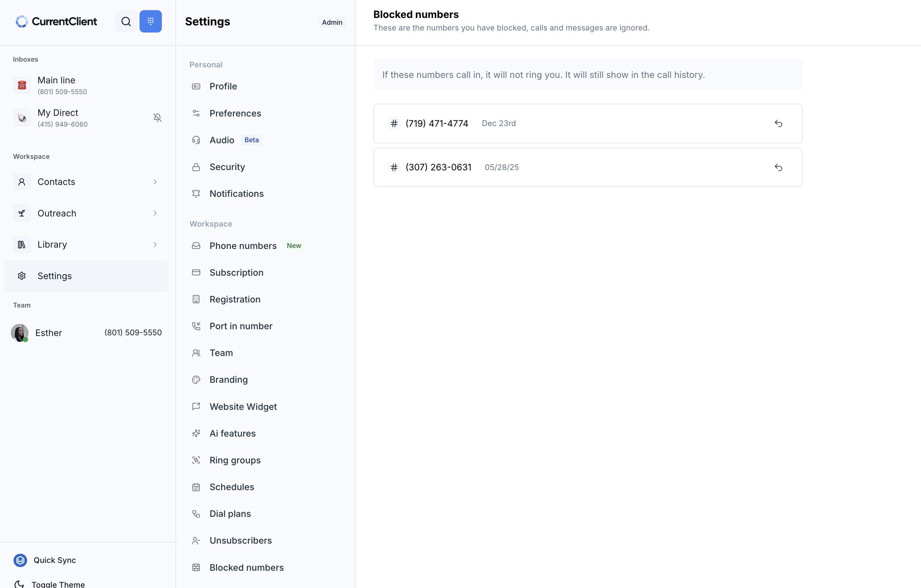The image size is (921, 588).
Task: Click the hash icon beside (719) 471-4774
Action: click(x=394, y=124)
